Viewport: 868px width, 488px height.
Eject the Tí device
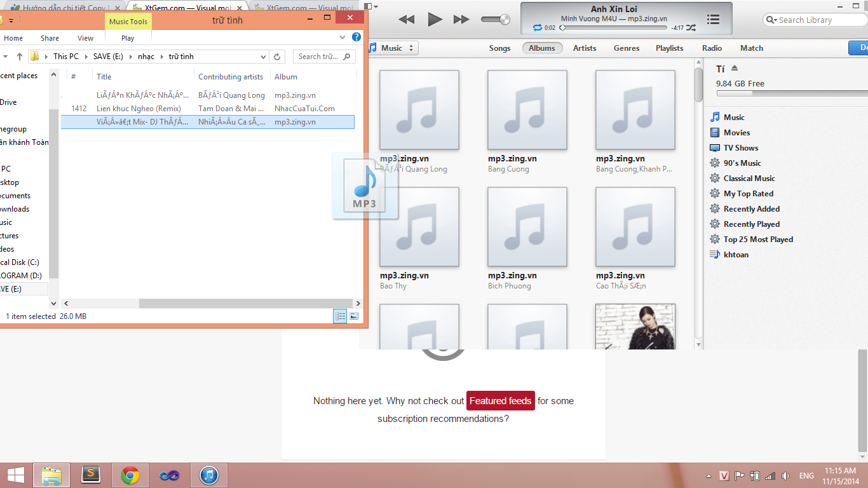735,68
